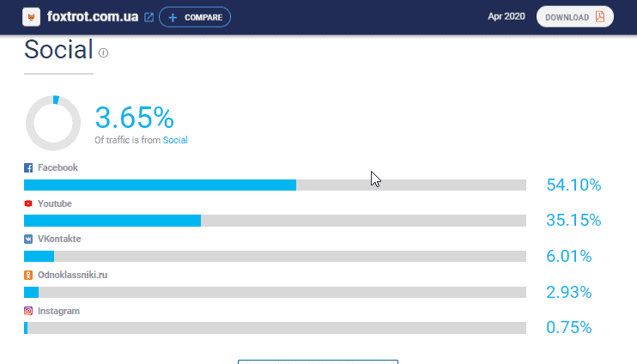This screenshot has width=637, height=364.
Task: Follow the Social link under traffic percentage
Action: coord(175,140)
